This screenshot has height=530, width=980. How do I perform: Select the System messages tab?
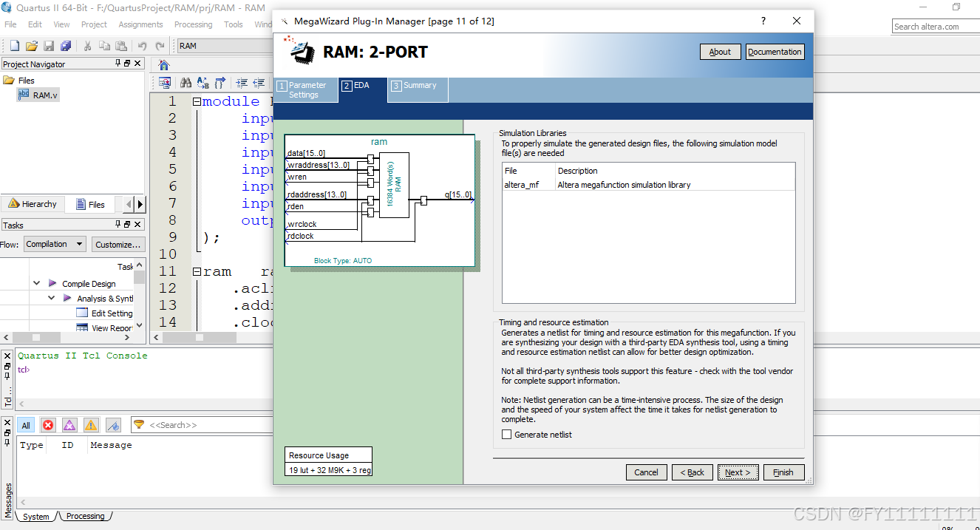click(35, 516)
